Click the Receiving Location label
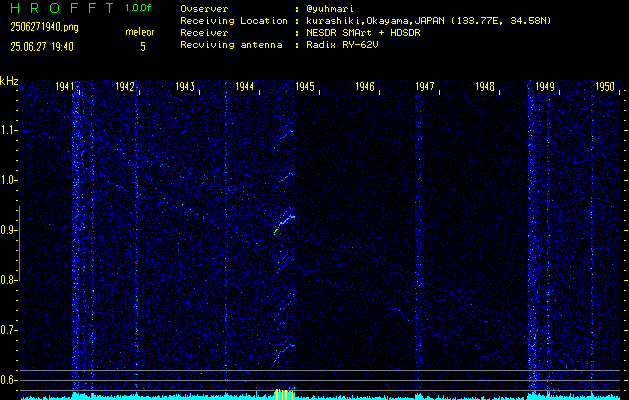 point(234,21)
